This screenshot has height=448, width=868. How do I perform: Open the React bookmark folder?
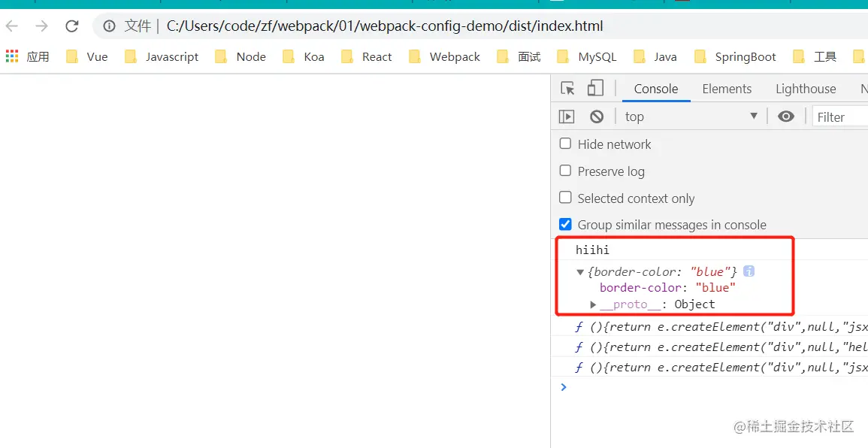pos(367,56)
